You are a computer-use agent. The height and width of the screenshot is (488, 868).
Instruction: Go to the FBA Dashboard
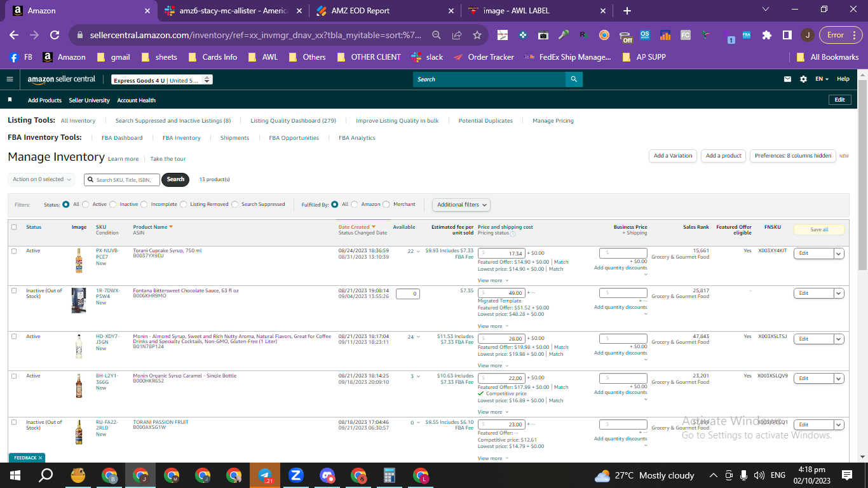coord(122,138)
